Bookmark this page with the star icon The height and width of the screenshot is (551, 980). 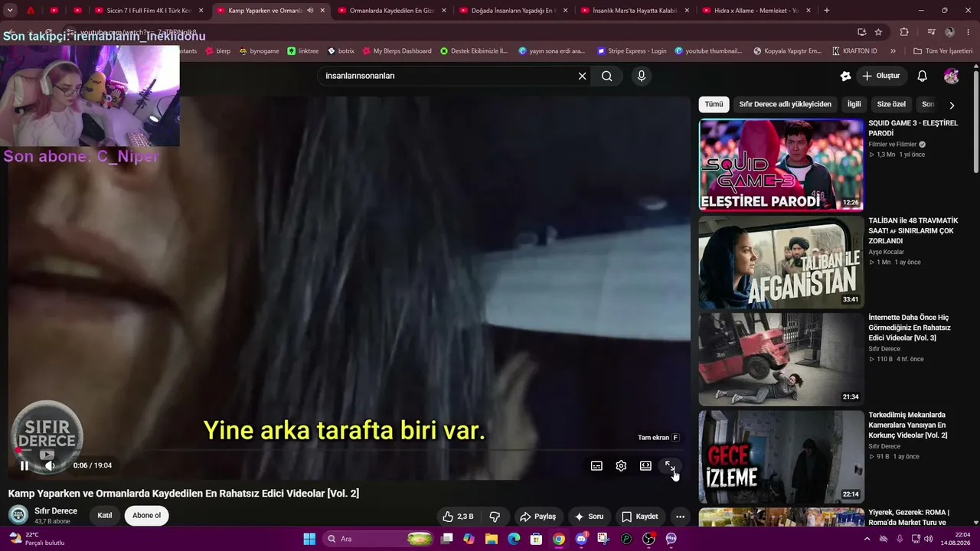click(x=878, y=32)
